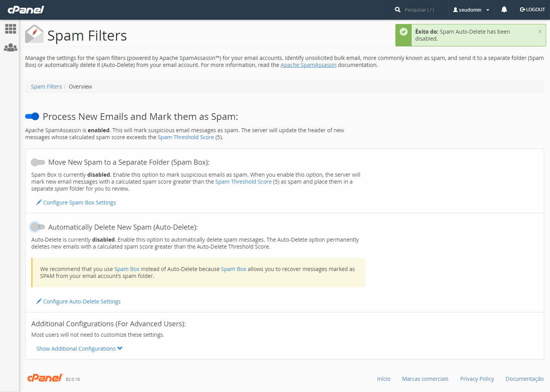Enable the Spam Box toggle
The image size is (550, 392).
[x=38, y=162]
